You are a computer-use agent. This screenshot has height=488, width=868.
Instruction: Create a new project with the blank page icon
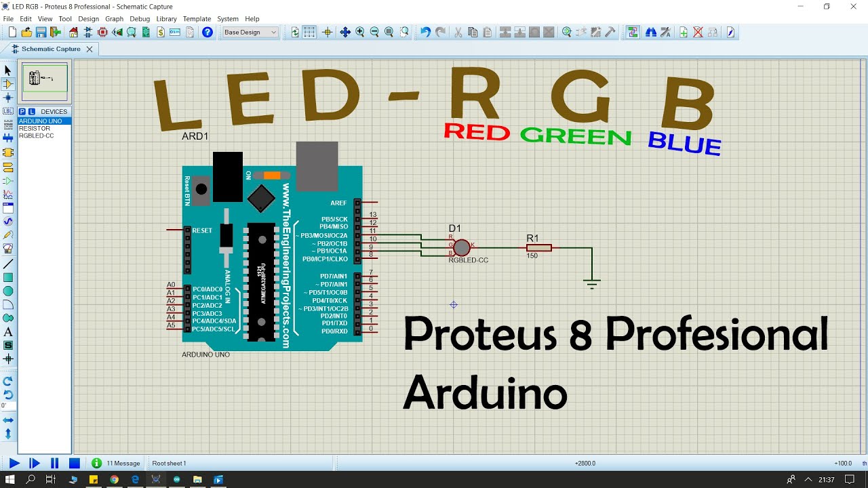[x=12, y=32]
